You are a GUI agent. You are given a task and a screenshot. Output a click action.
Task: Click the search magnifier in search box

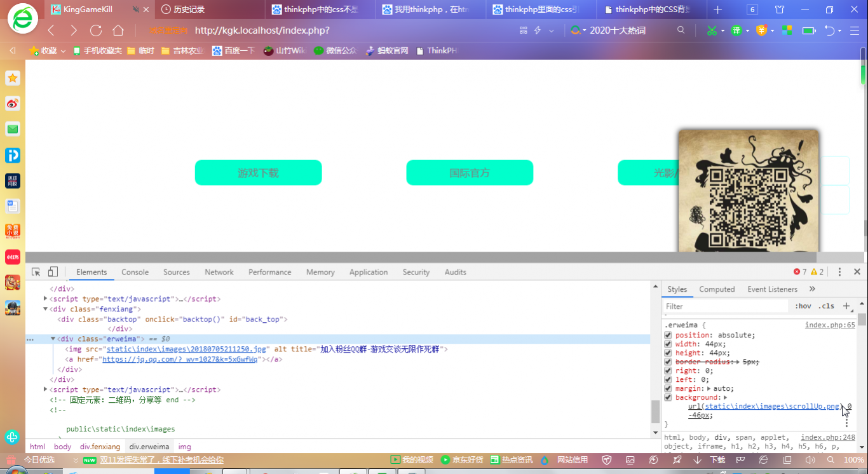click(681, 30)
